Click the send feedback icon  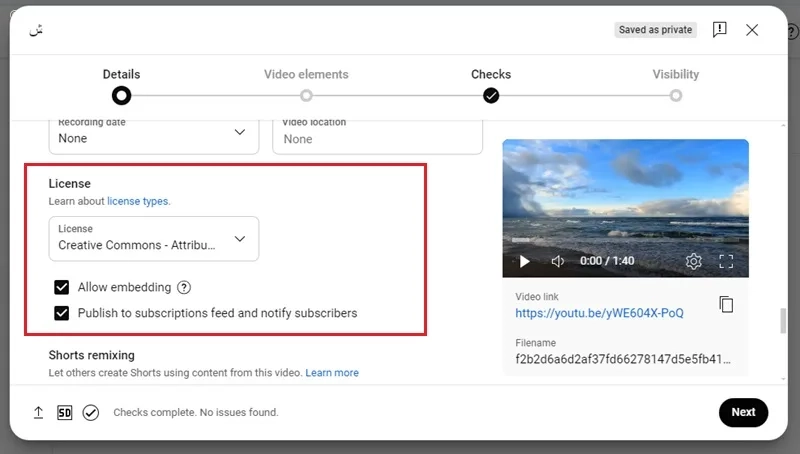click(x=719, y=30)
